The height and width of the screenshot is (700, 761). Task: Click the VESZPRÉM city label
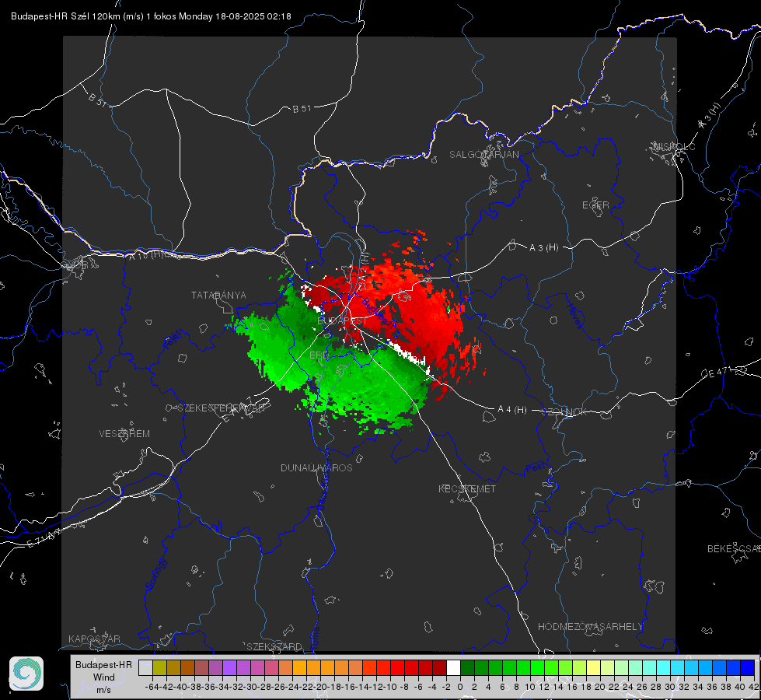tap(124, 434)
